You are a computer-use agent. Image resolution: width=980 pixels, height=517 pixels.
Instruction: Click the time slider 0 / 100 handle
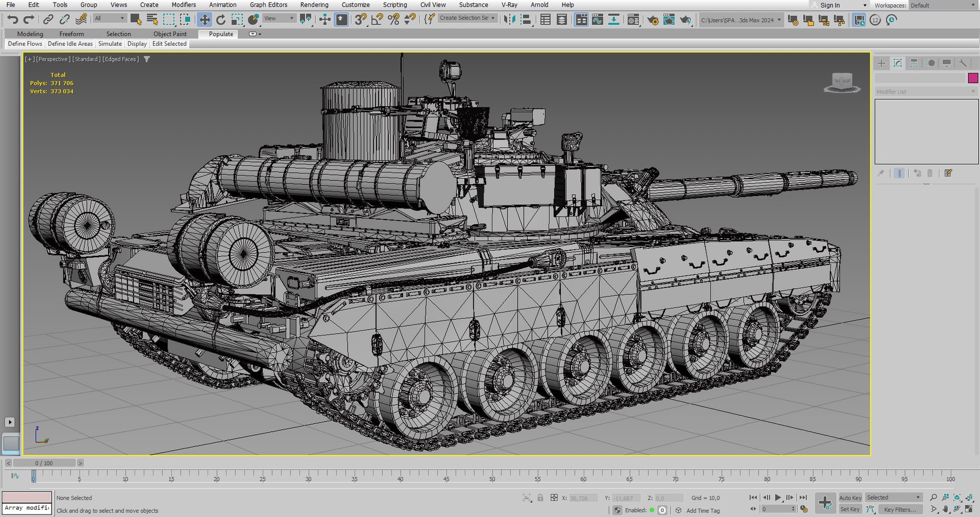click(x=44, y=463)
